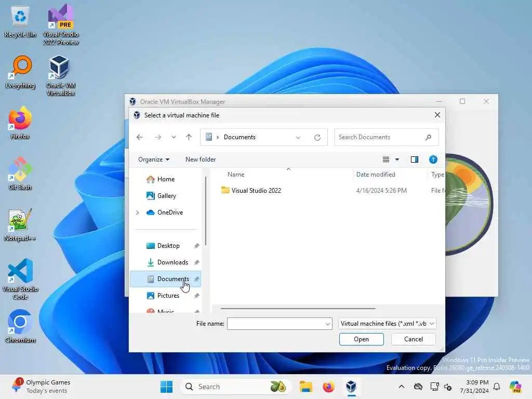532x399 pixels.
Task: Change view layout icon
Action: (x=386, y=159)
